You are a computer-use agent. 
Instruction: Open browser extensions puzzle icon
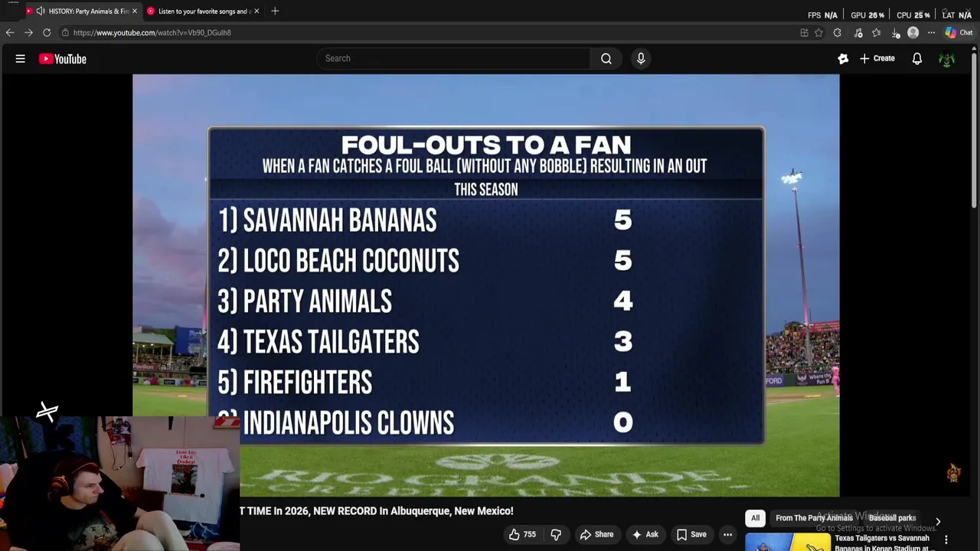coord(837,33)
